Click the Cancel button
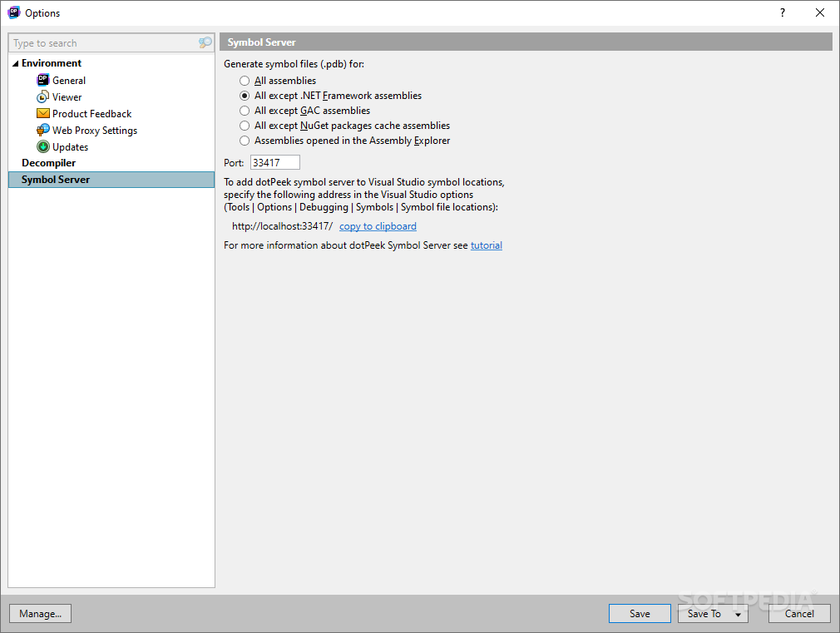840x633 pixels. click(x=799, y=614)
